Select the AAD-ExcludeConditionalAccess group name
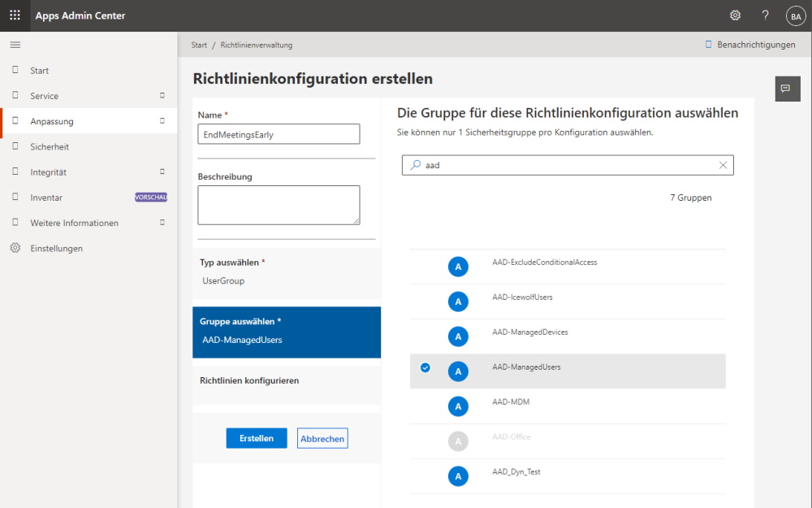 [x=544, y=263]
